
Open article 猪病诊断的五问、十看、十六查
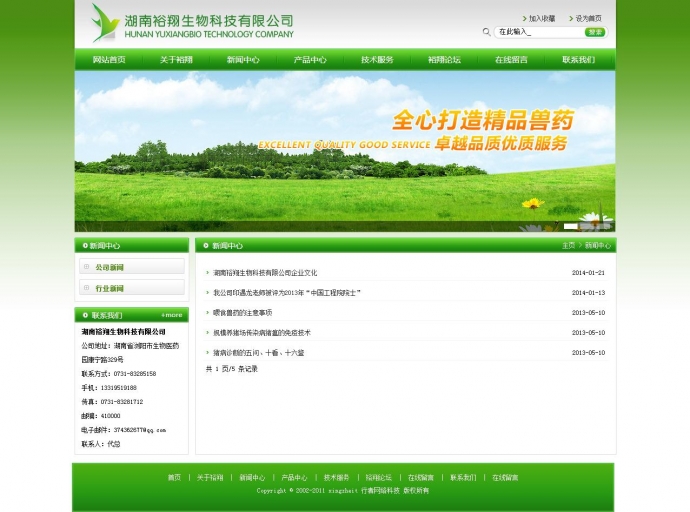(x=258, y=352)
